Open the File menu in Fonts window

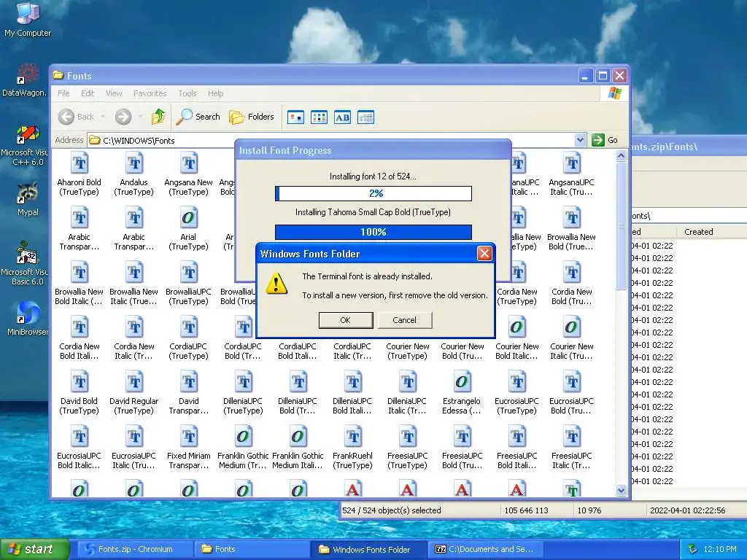coord(63,93)
